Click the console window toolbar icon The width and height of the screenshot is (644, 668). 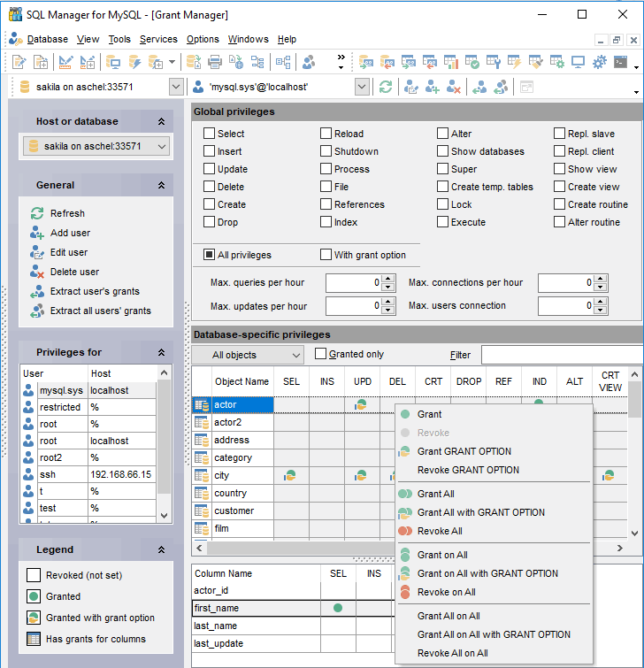coord(621,62)
